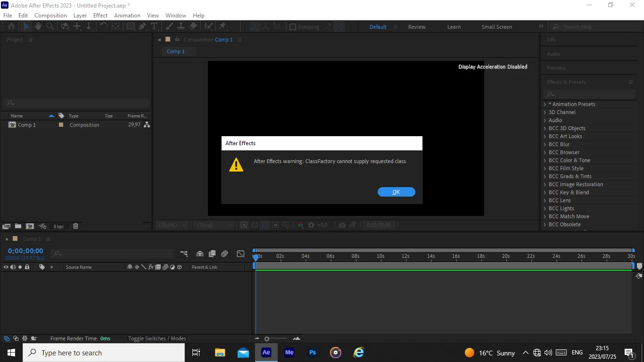
Task: Select the Roto Brush tool
Action: click(208, 27)
